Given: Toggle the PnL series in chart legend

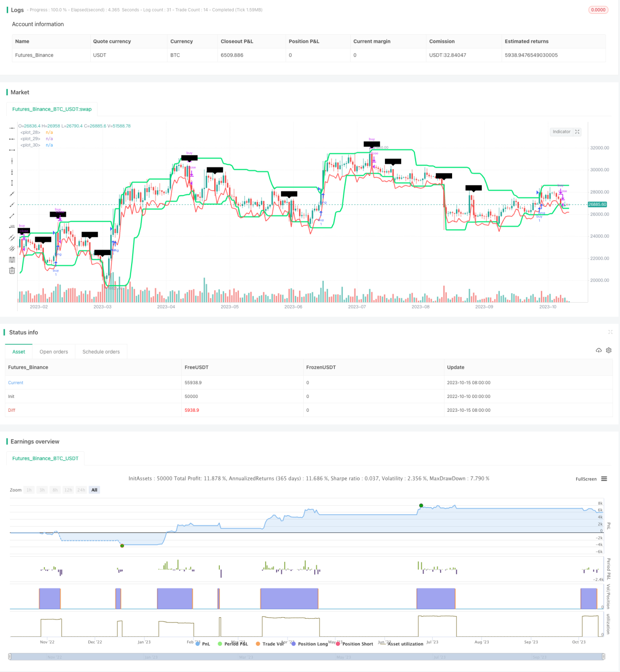Looking at the screenshot, I should pos(203,644).
